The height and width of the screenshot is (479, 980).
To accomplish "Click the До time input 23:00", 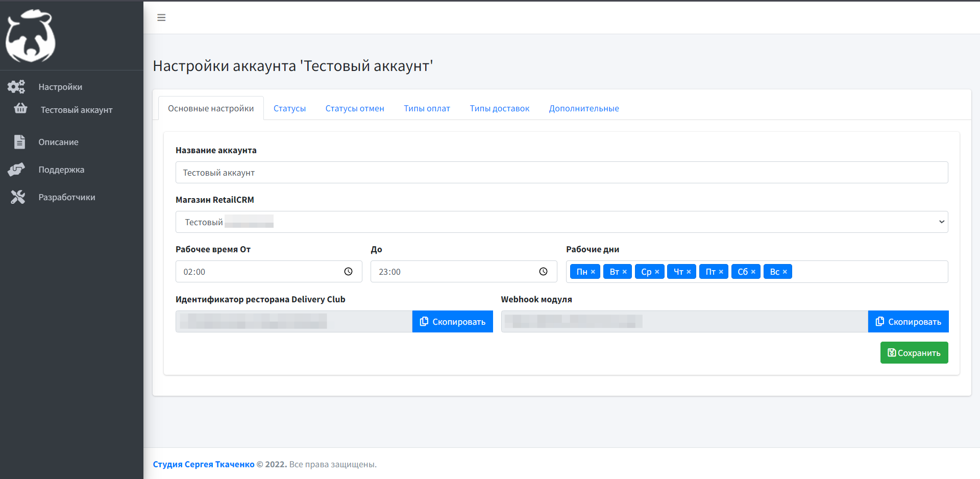I will [464, 272].
